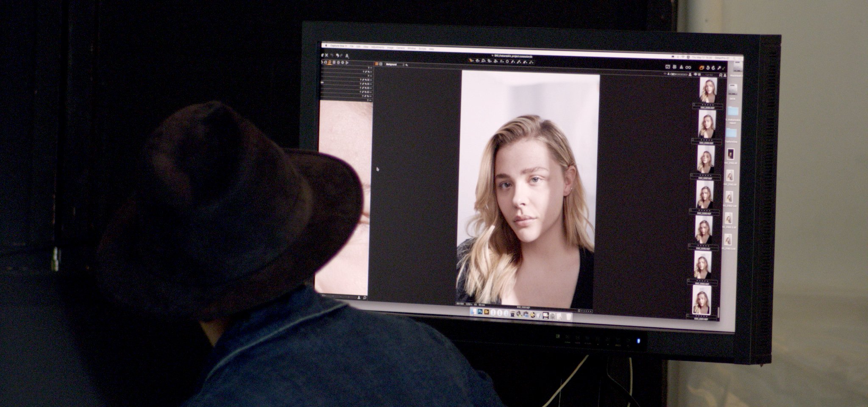Open the Help menu
The height and width of the screenshot is (407, 868).
pos(431,49)
